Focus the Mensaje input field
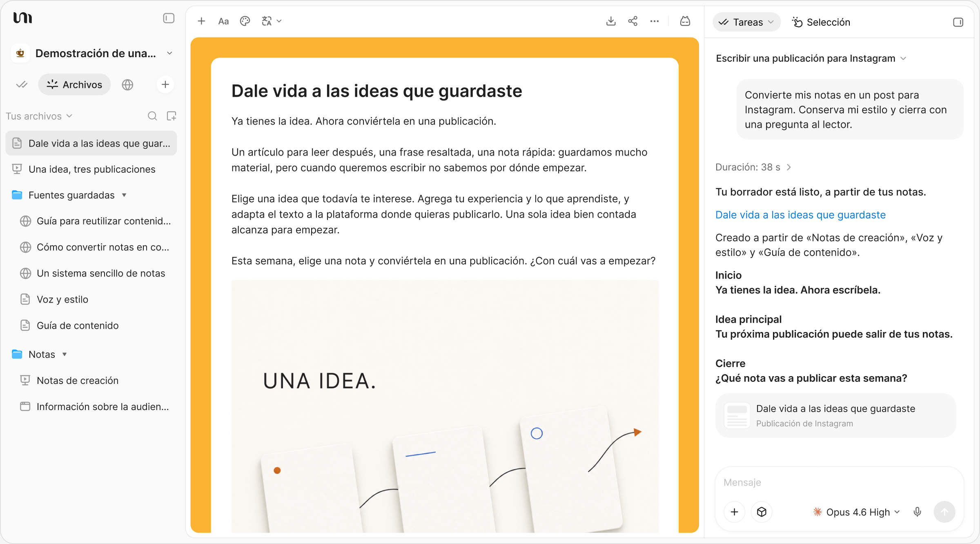Image resolution: width=980 pixels, height=544 pixels. tap(839, 482)
